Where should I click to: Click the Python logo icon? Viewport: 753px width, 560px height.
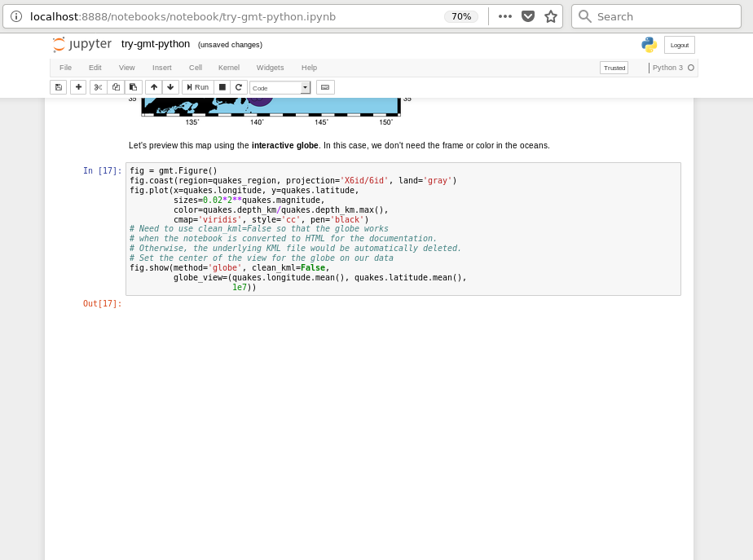pos(649,45)
